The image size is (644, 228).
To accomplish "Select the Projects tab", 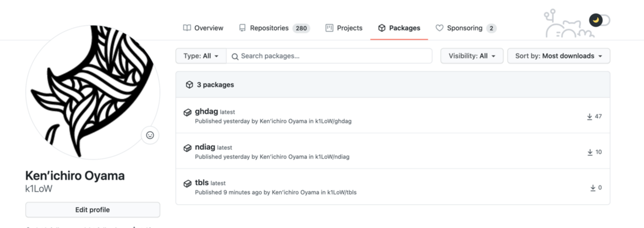I will point(344,28).
